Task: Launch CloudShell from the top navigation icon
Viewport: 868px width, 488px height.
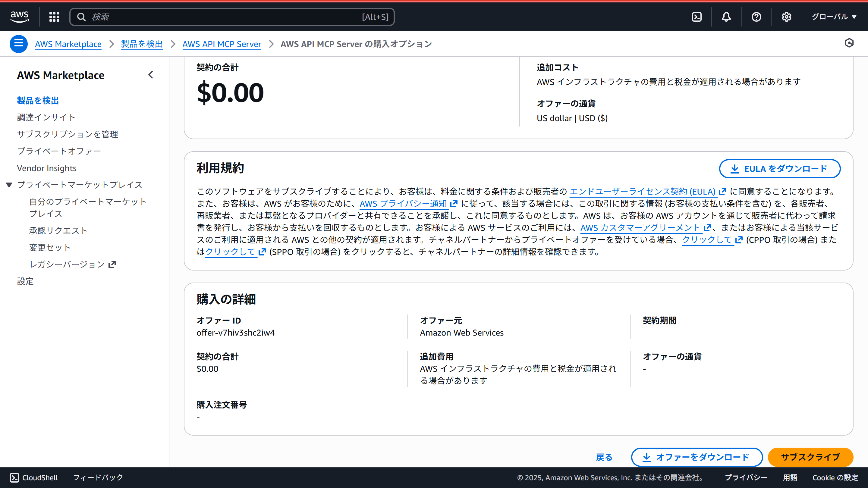Action: [697, 17]
